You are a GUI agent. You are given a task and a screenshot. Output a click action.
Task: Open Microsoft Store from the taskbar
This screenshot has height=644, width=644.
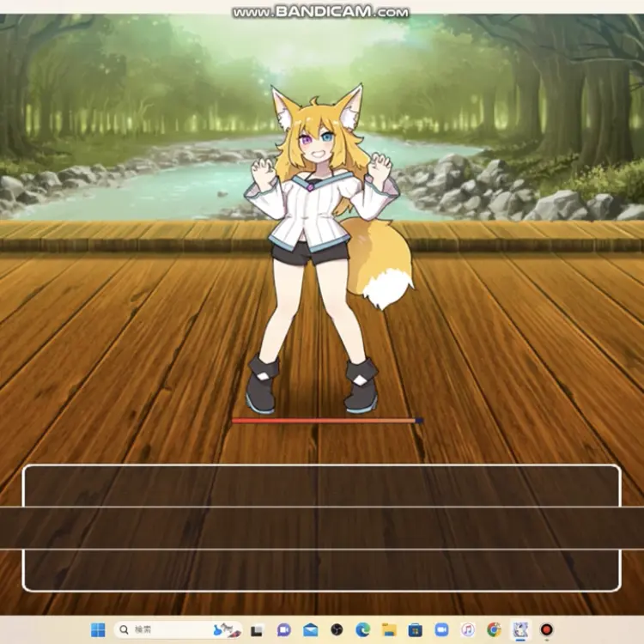416,629
